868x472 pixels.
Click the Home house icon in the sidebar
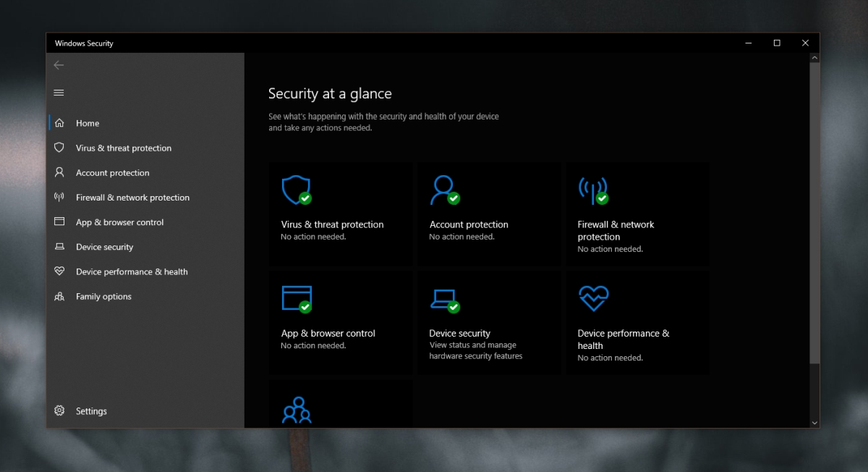tap(59, 123)
